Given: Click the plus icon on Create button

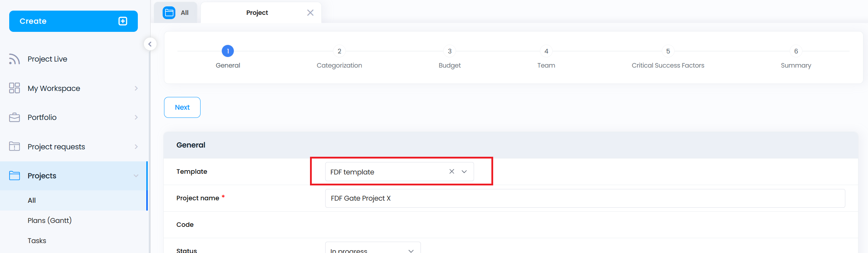Looking at the screenshot, I should click(123, 21).
